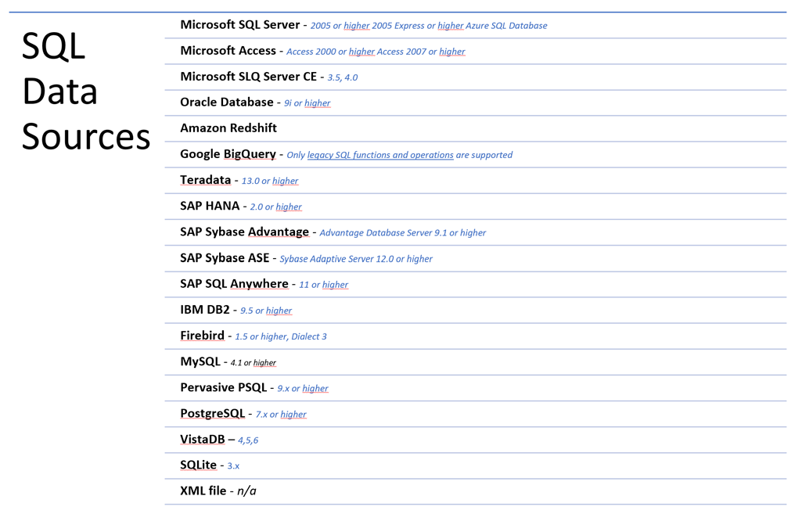Click the MySQL data source

click(x=475, y=361)
